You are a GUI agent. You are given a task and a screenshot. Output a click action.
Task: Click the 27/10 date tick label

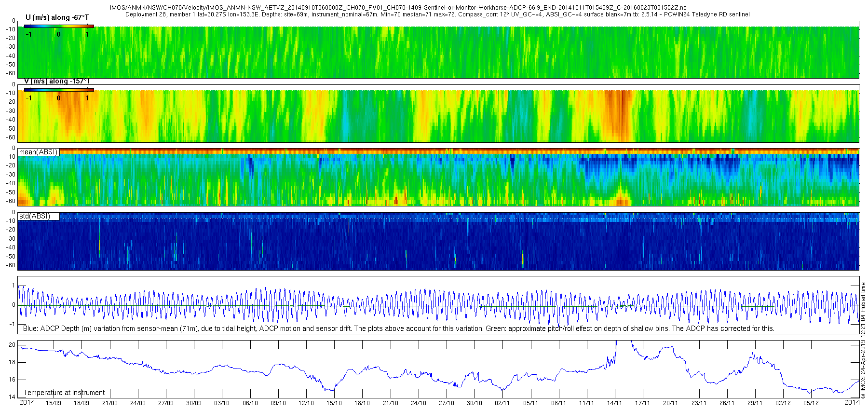446,403
